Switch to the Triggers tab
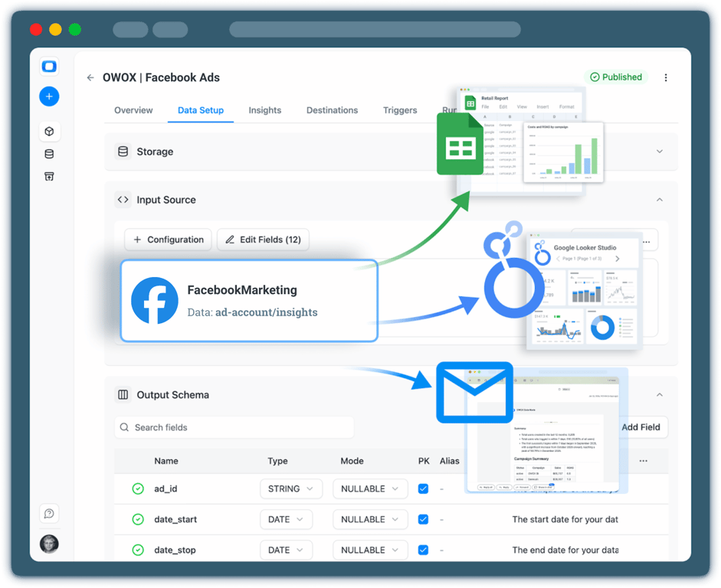Viewport: 721px width, 588px height. pyautogui.click(x=400, y=110)
